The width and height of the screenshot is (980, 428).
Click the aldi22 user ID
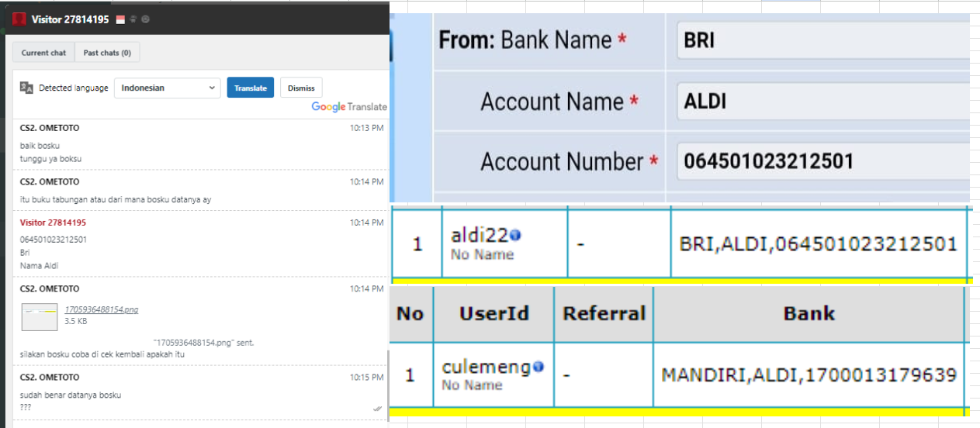pyautogui.click(x=479, y=236)
